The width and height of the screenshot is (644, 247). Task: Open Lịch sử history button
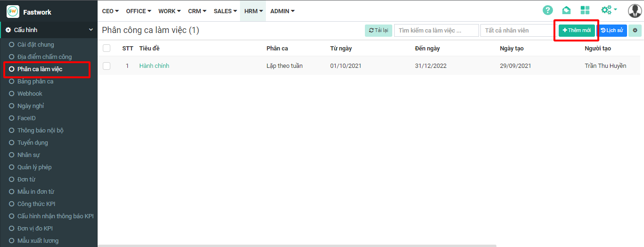(x=612, y=31)
